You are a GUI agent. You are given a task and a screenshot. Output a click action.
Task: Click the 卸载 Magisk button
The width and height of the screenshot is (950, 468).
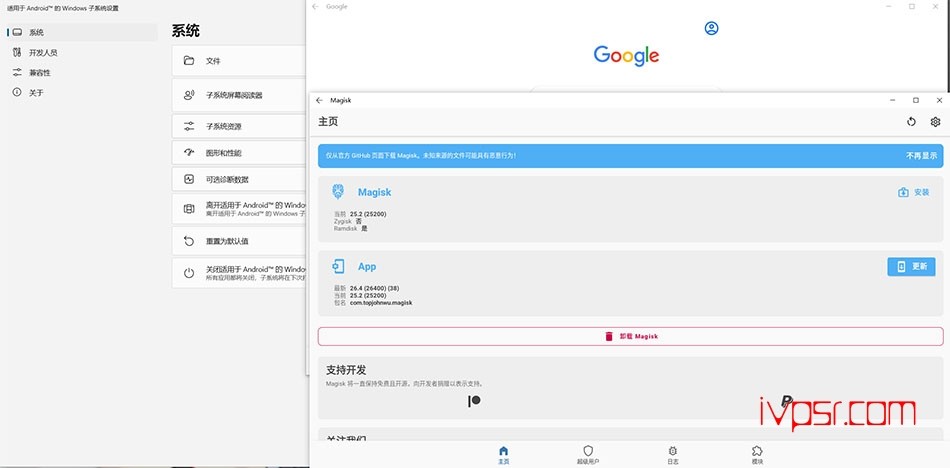click(x=631, y=336)
